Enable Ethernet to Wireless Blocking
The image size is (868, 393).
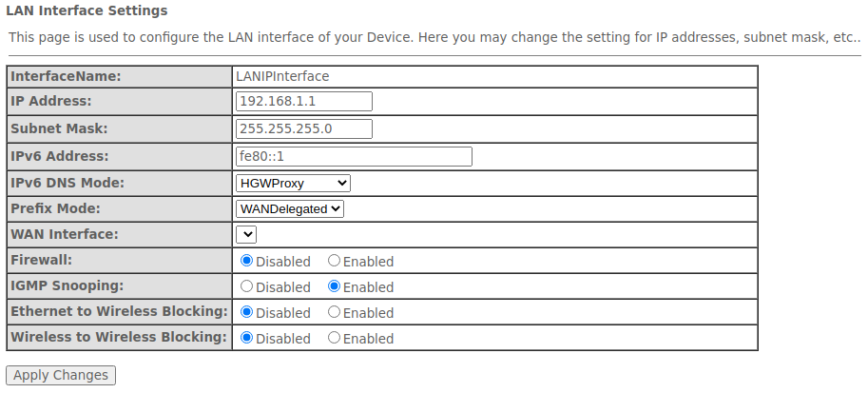pyautogui.click(x=335, y=312)
